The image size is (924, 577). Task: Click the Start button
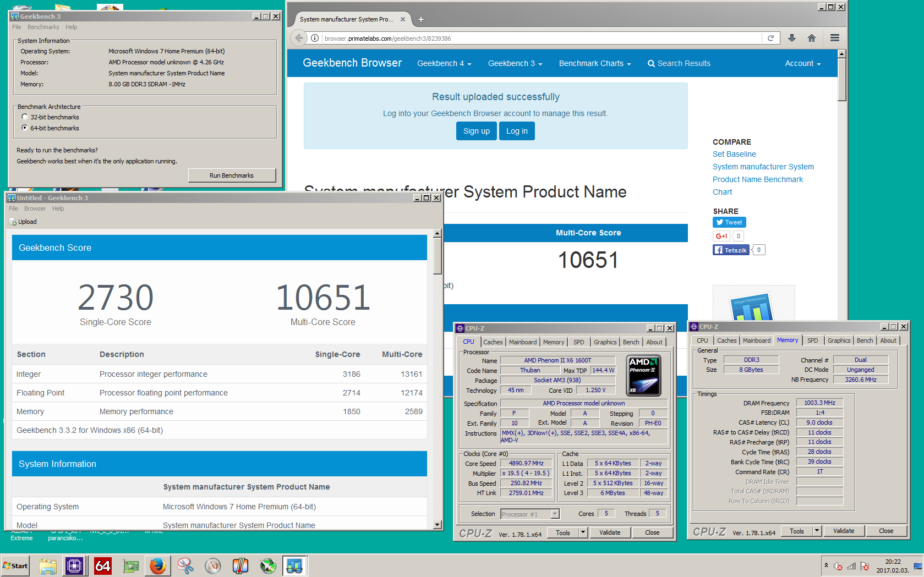[x=15, y=565]
